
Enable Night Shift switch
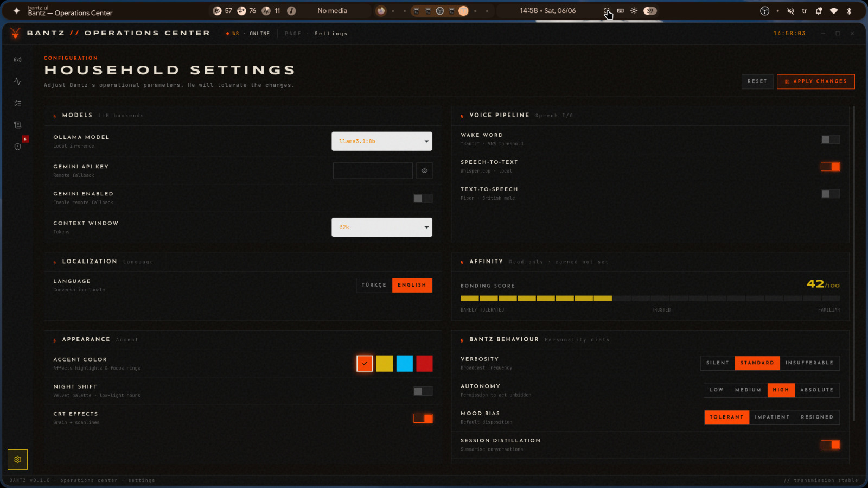tap(423, 391)
